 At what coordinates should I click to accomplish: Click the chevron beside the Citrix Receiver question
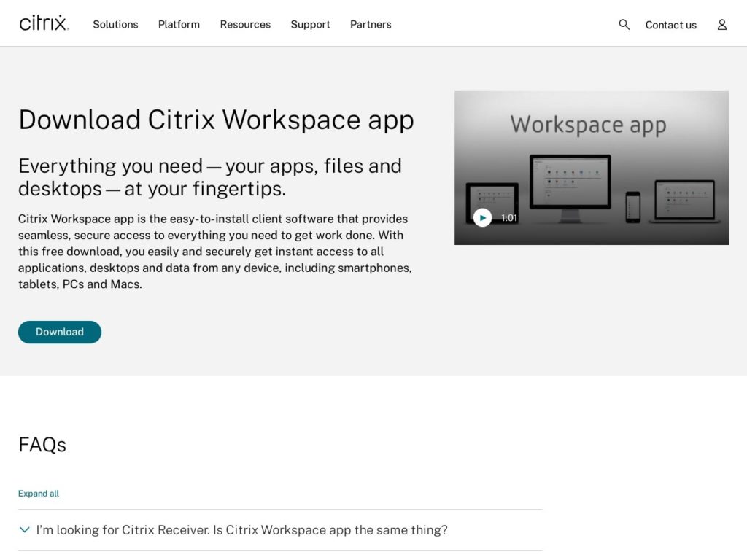(x=24, y=529)
